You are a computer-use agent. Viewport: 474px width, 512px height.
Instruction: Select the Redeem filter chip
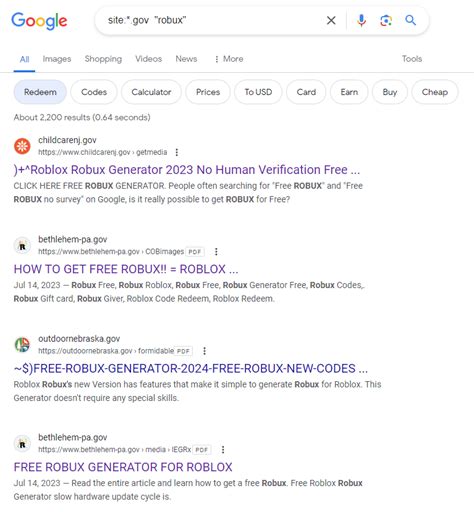coord(40,92)
